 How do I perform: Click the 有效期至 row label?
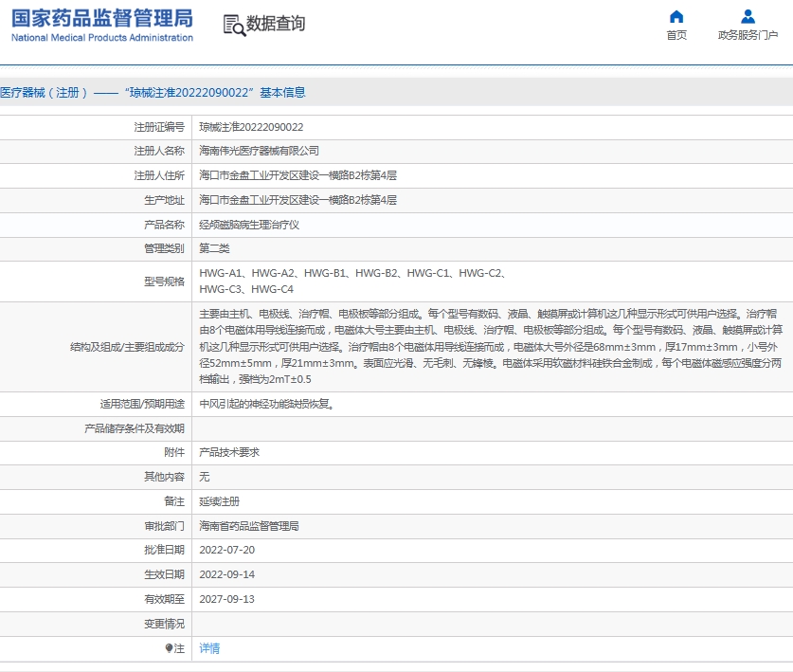click(164, 599)
